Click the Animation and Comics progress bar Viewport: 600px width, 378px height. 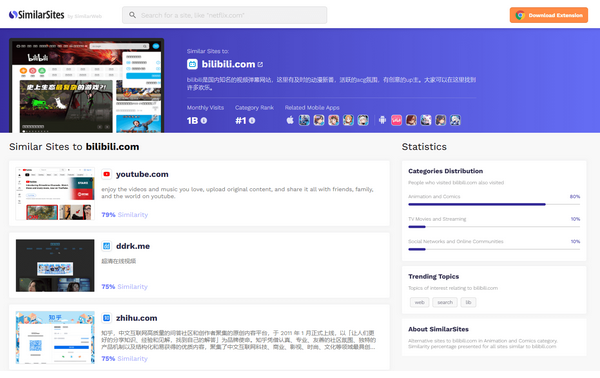494,204
